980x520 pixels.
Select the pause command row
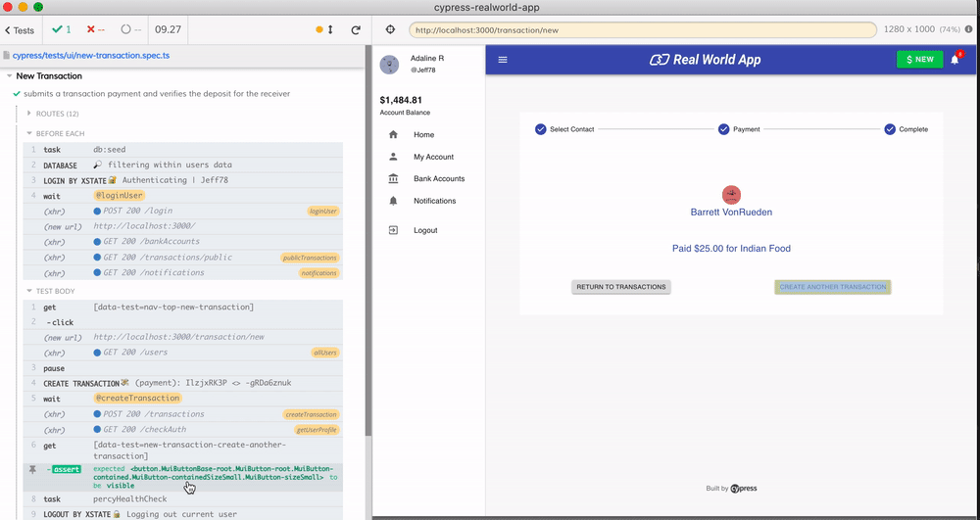point(182,368)
